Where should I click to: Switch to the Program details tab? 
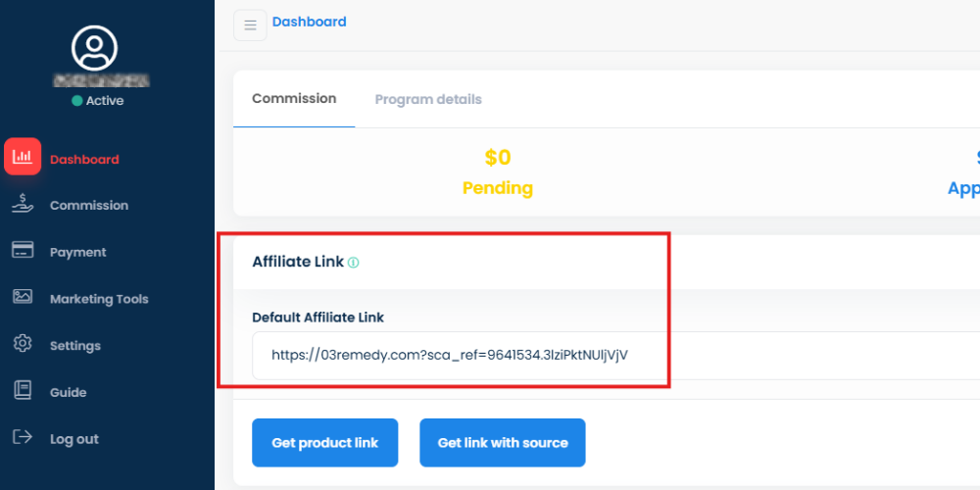[428, 99]
